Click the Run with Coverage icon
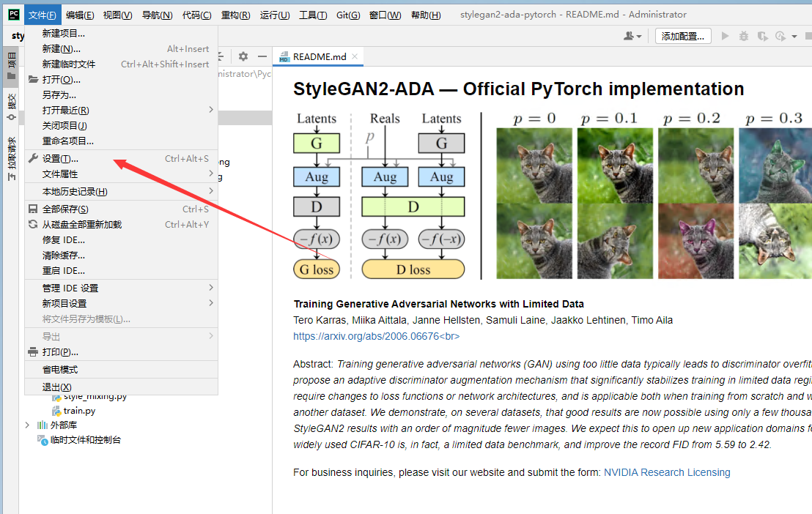This screenshot has width=812, height=514. [x=762, y=36]
